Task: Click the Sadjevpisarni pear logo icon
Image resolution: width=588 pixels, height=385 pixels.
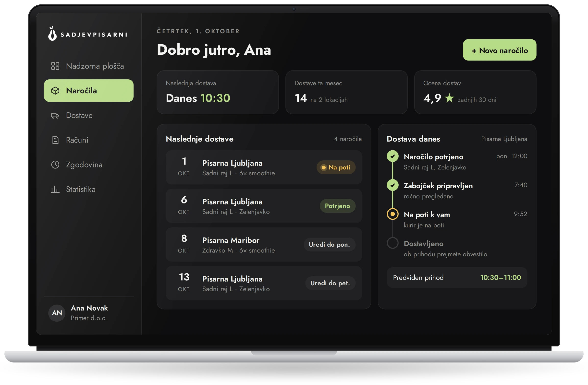Action: [x=52, y=33]
